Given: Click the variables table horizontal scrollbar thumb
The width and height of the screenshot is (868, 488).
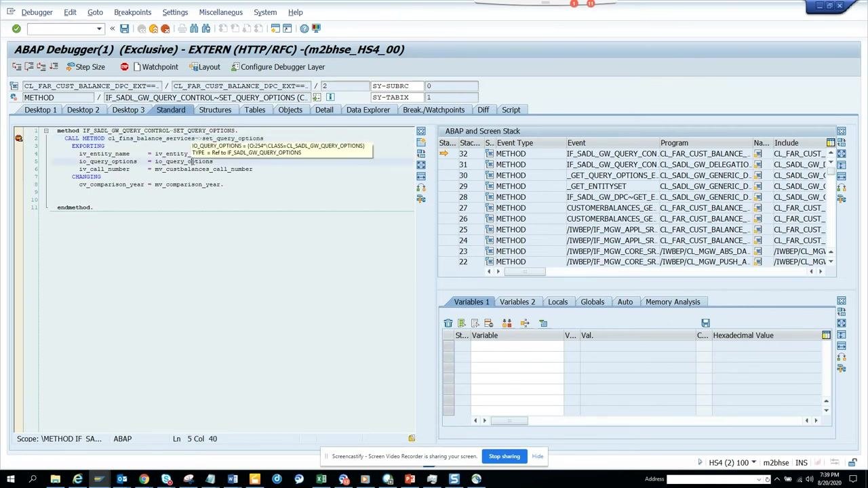Looking at the screenshot, I should point(509,421).
